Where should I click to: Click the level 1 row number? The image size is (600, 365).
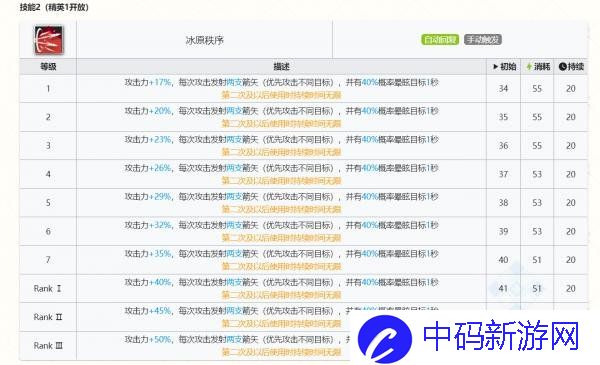click(x=48, y=89)
